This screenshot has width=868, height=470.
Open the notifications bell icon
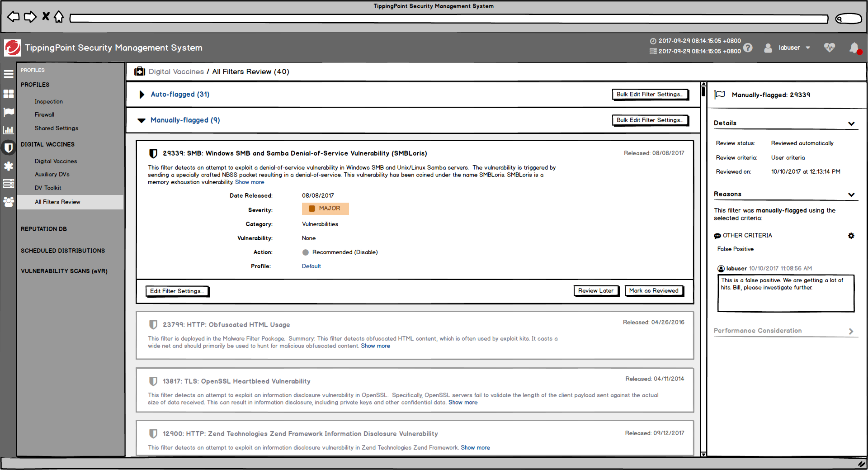pyautogui.click(x=854, y=48)
